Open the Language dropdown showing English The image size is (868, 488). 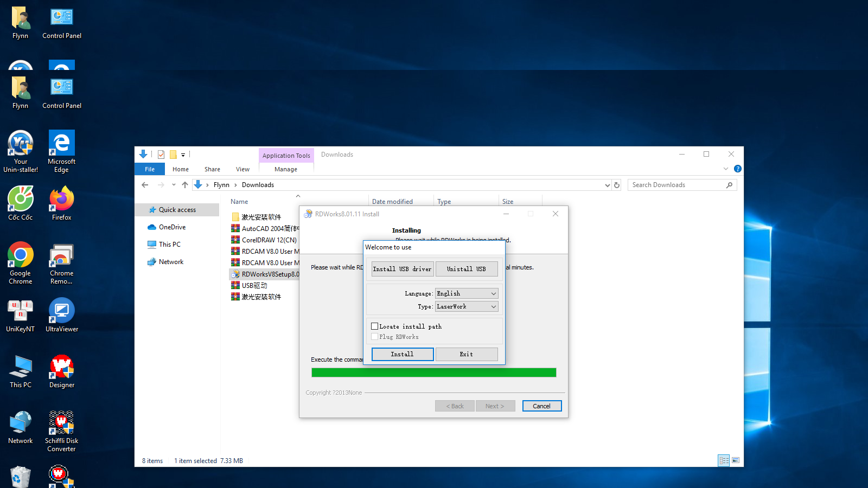pos(467,293)
